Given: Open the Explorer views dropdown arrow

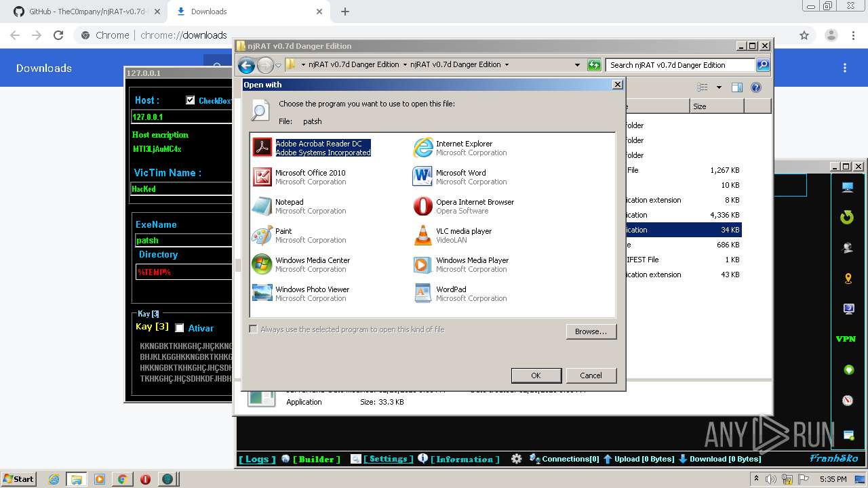Looking at the screenshot, I should click(x=719, y=87).
